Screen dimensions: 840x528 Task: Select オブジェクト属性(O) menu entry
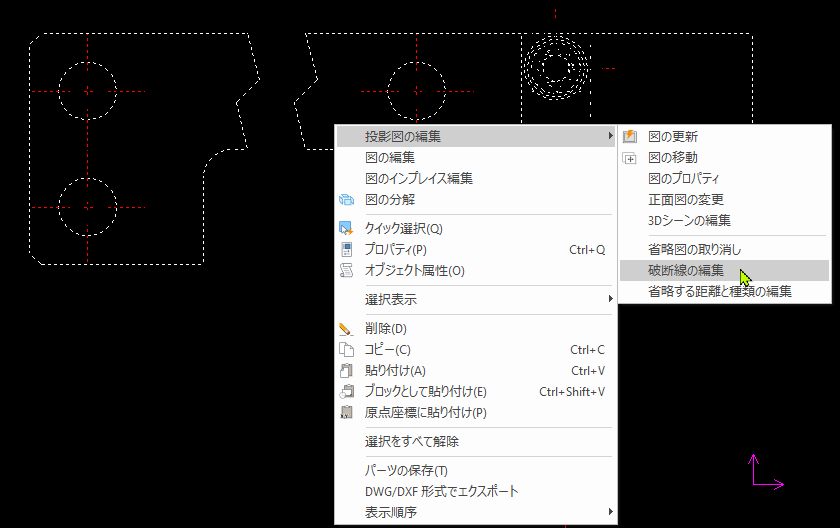[x=476, y=270]
